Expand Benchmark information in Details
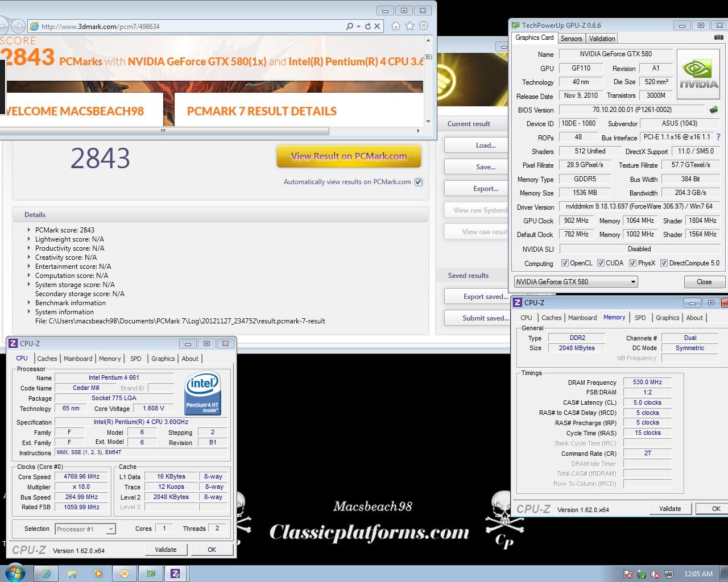The height and width of the screenshot is (582, 728). click(29, 303)
